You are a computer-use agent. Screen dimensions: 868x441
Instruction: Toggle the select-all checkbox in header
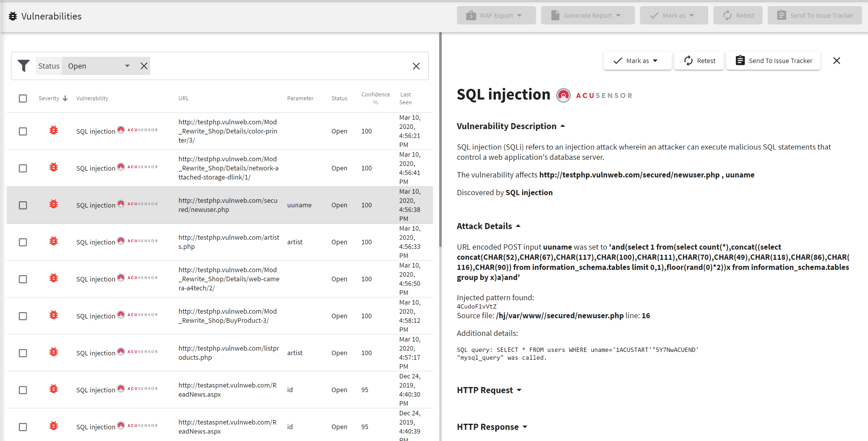click(x=23, y=98)
